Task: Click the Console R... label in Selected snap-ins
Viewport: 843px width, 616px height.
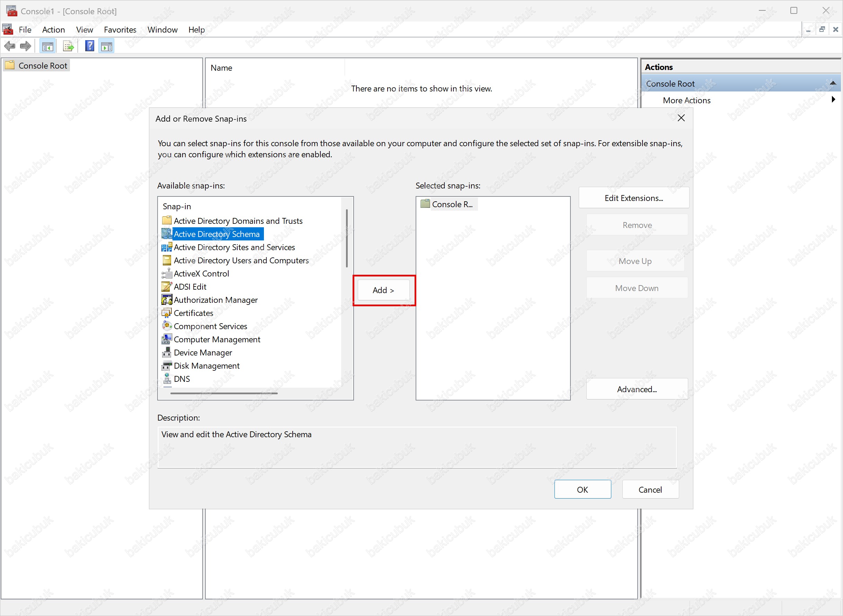Action: pos(452,204)
